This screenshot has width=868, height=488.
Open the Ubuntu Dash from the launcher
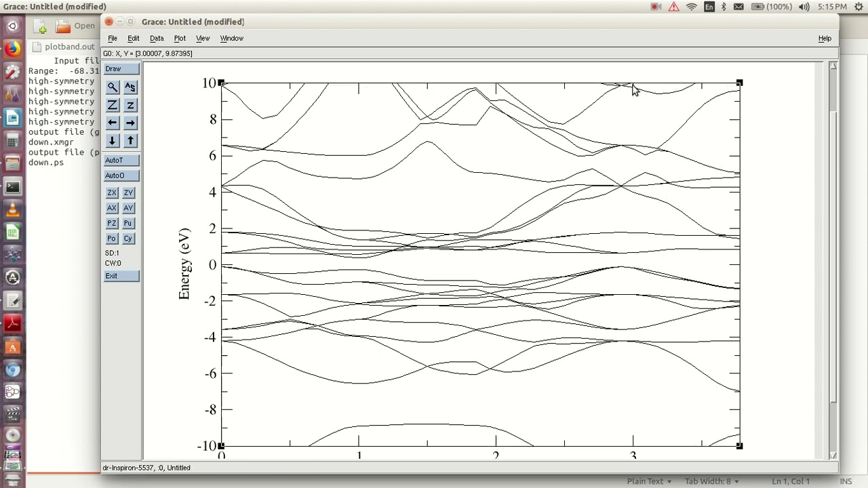13,26
